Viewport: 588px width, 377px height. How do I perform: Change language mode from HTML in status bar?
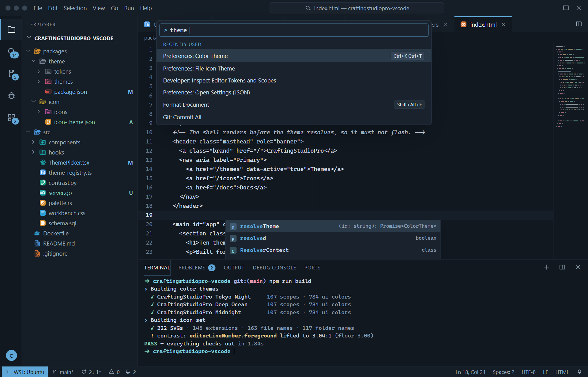pyautogui.click(x=562, y=372)
